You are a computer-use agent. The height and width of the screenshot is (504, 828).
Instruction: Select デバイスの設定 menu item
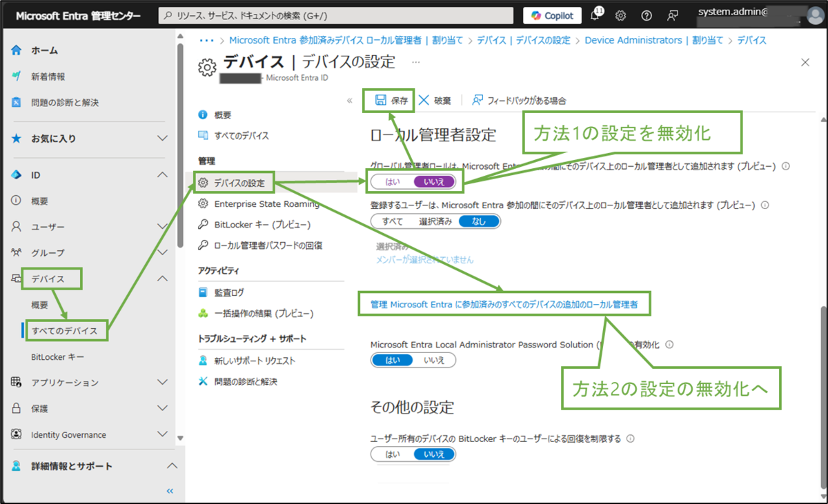pyautogui.click(x=239, y=183)
